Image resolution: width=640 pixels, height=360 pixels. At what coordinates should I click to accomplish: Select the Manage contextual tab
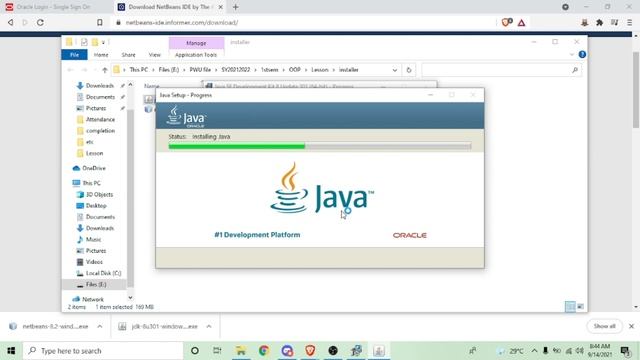tap(196, 43)
